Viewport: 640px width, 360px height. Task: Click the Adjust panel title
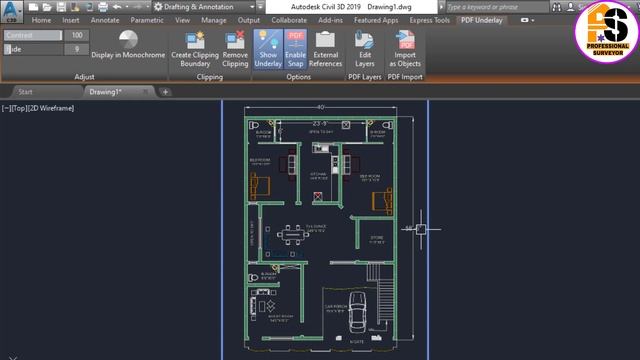click(x=84, y=77)
